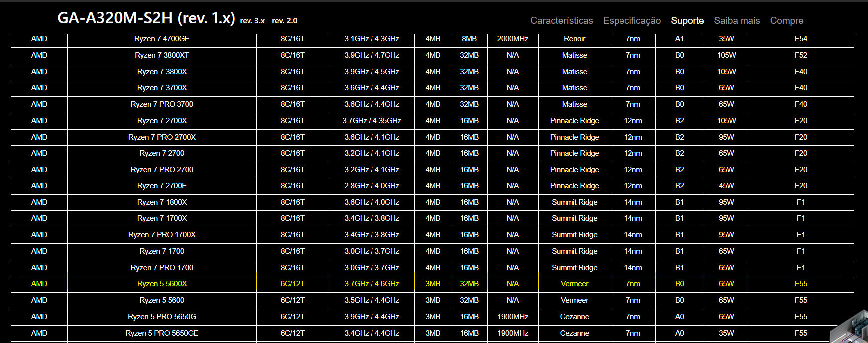The height and width of the screenshot is (343, 868).
Task: Click 3.9GHz / 4.5GHz frequency cell
Action: pyautogui.click(x=372, y=72)
